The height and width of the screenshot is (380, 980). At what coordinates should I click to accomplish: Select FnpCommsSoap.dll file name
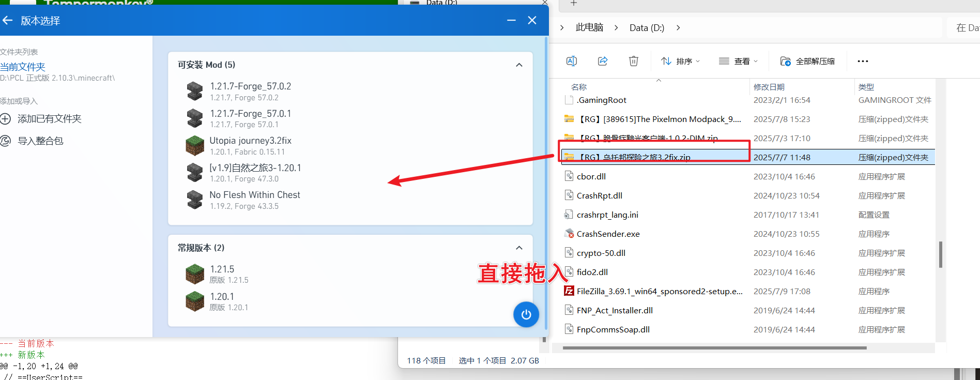(613, 329)
